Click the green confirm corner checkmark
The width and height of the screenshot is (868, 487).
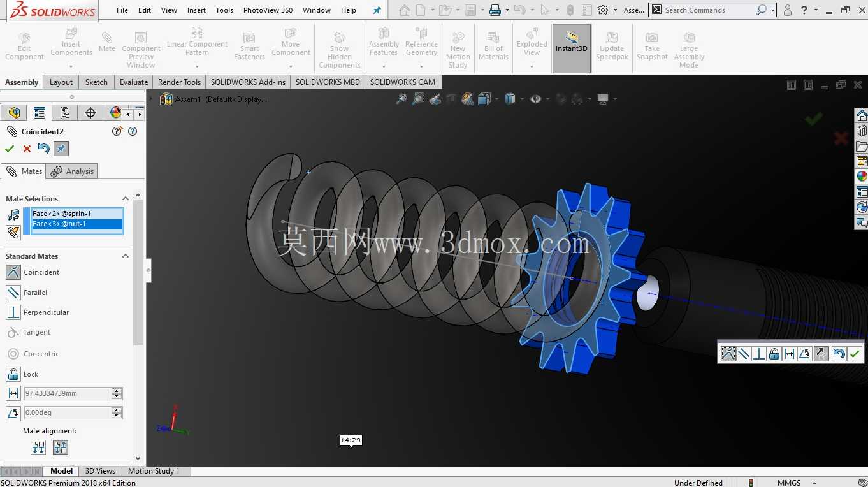813,119
